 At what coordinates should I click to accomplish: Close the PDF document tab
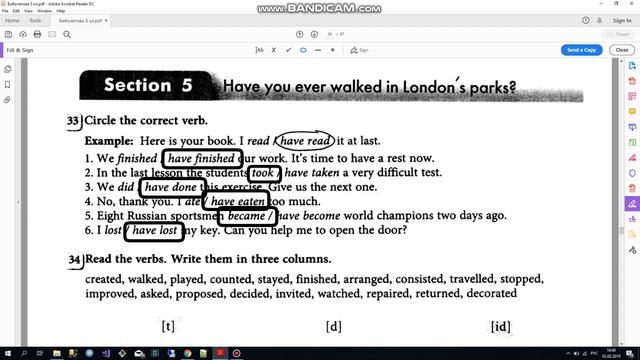[x=106, y=20]
